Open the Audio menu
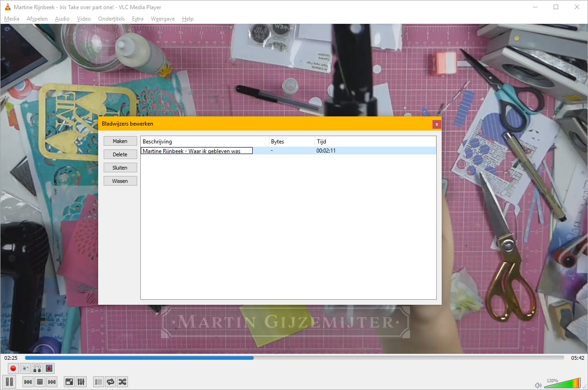The height and width of the screenshot is (390, 588). pos(62,19)
